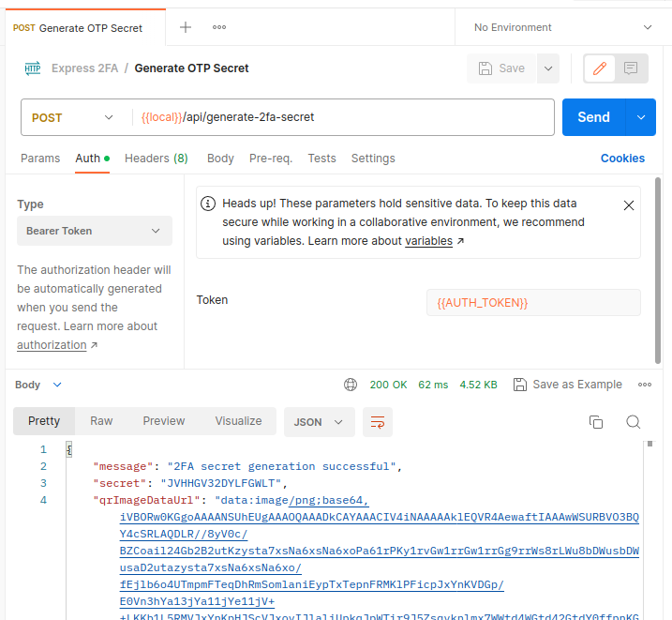
Task: Click the qrImageDataUrl key in response
Action: click(x=146, y=500)
